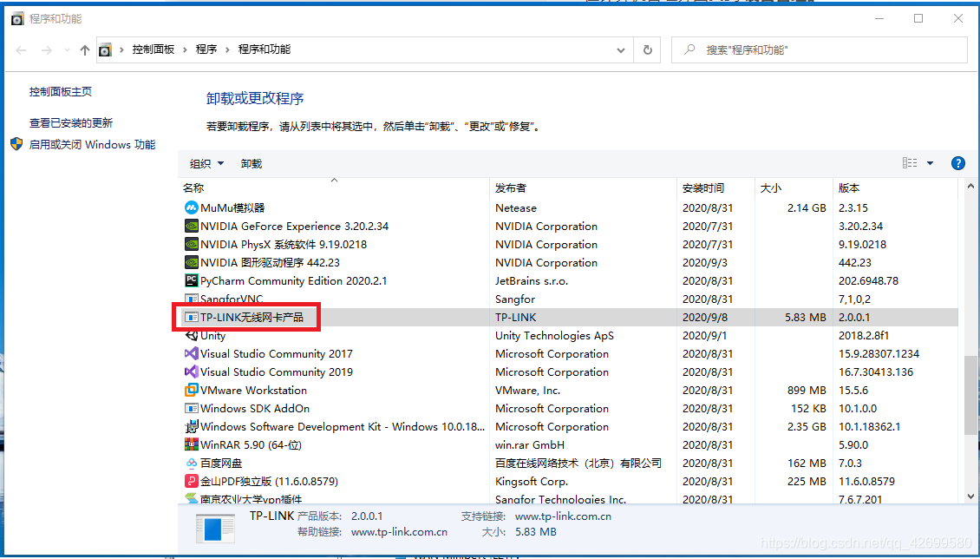Click the back navigation arrow

(21, 50)
